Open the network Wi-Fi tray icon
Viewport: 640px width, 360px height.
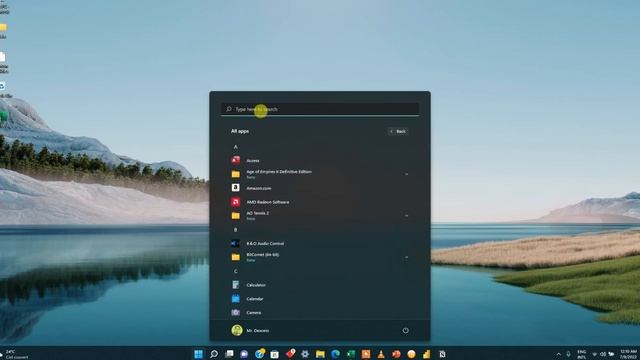coord(594,354)
